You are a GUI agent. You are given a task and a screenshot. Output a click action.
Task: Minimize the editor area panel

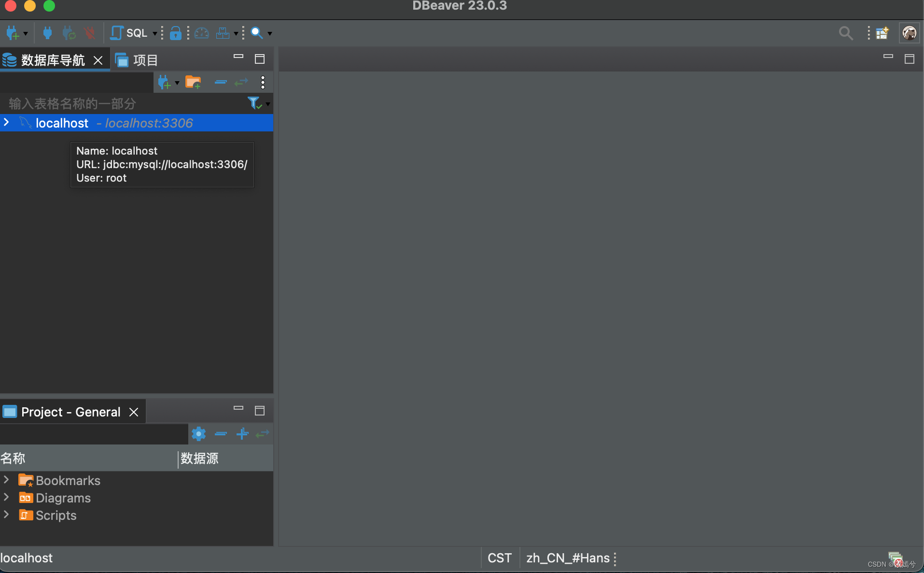[x=888, y=57]
